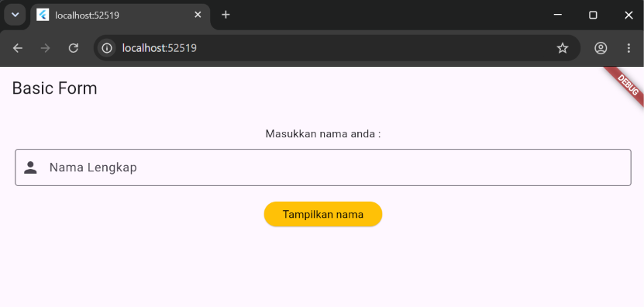Click the Tampilkan nama button
Screen dimensions: 644x307
323,214
